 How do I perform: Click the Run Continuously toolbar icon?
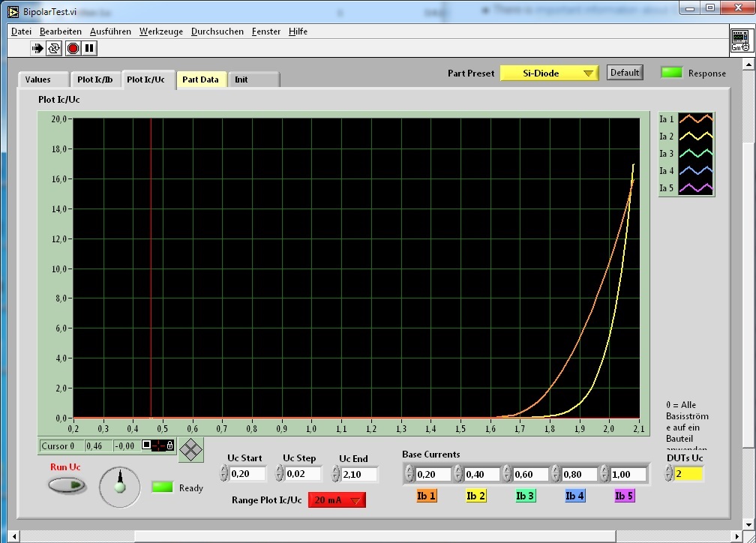(x=54, y=49)
